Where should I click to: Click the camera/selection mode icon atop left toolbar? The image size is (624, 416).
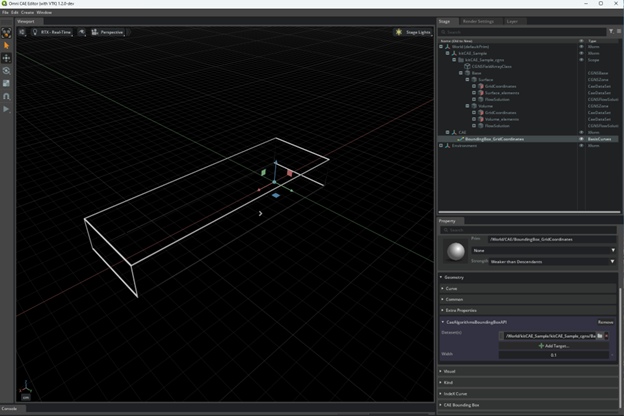coord(6,33)
